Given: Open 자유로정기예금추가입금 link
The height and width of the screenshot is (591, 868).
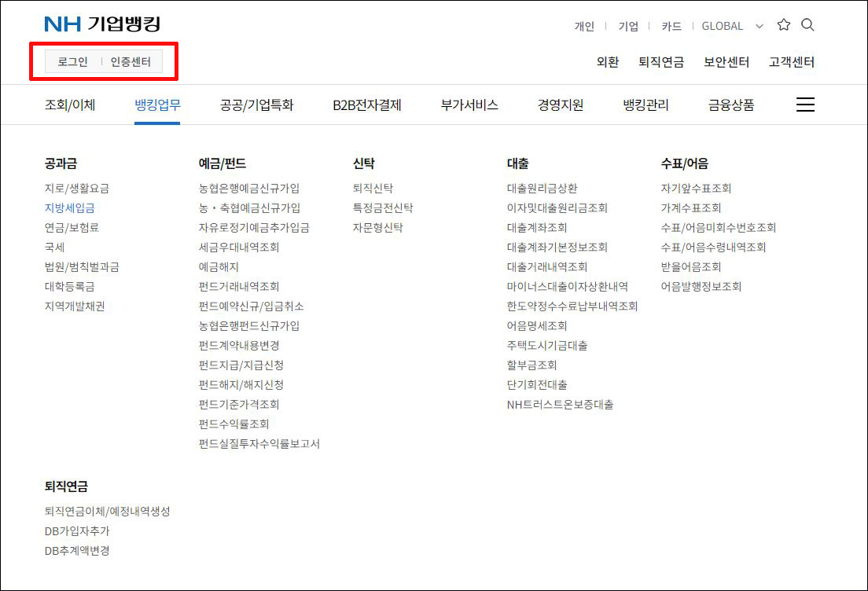Looking at the screenshot, I should (254, 227).
